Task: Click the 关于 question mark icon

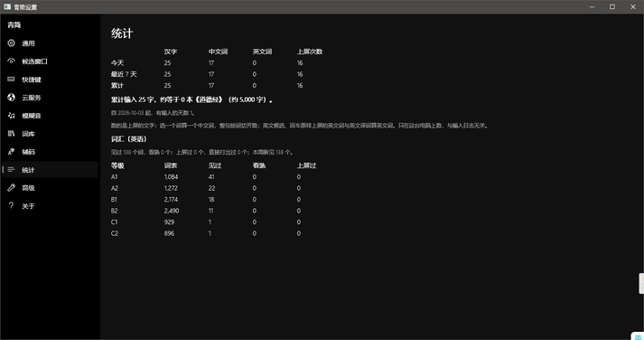Action: (11, 205)
